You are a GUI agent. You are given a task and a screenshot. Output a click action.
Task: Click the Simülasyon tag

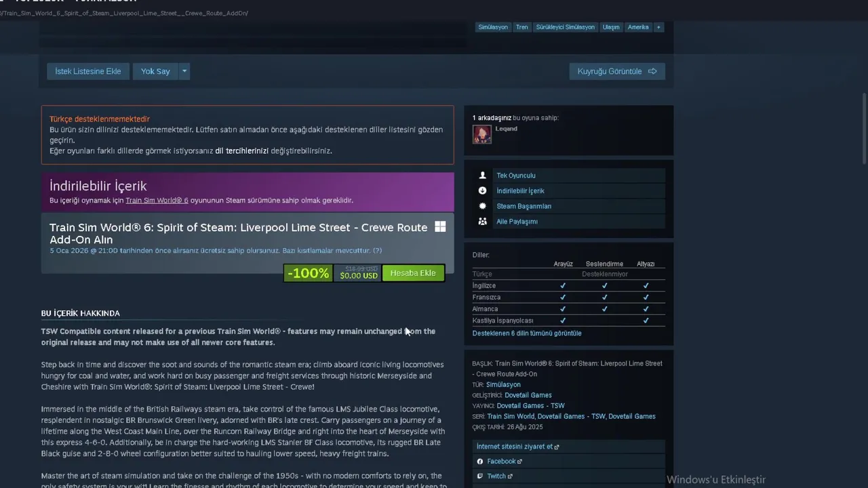tap(493, 27)
